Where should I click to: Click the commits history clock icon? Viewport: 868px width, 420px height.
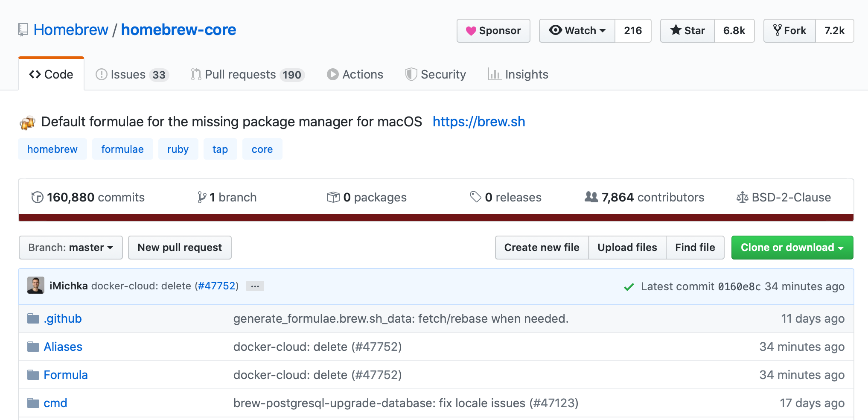tap(37, 197)
